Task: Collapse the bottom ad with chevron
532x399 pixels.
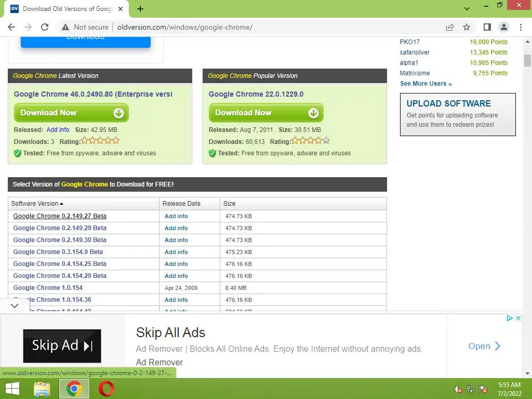Action: pyautogui.click(x=14, y=305)
